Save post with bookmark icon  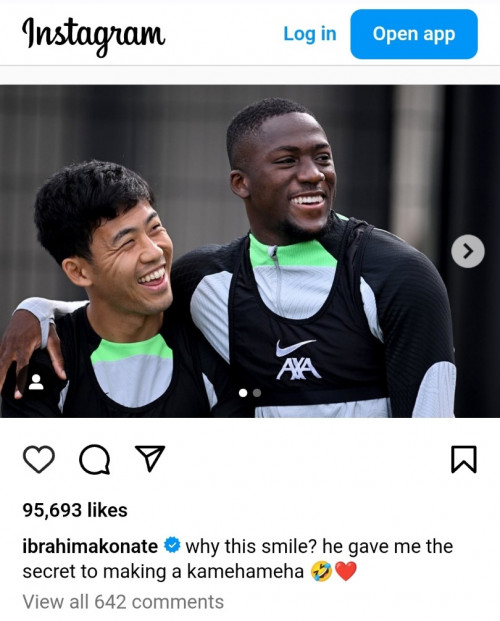(464, 459)
